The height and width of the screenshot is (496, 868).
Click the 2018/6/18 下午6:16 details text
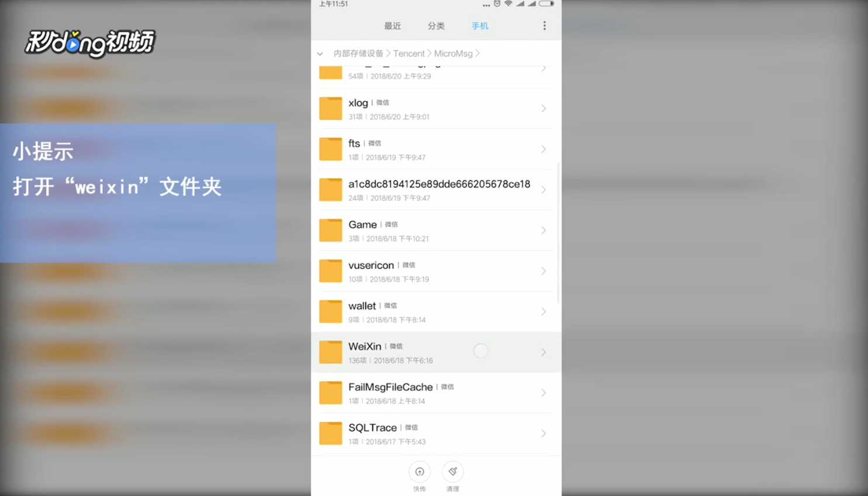403,360
